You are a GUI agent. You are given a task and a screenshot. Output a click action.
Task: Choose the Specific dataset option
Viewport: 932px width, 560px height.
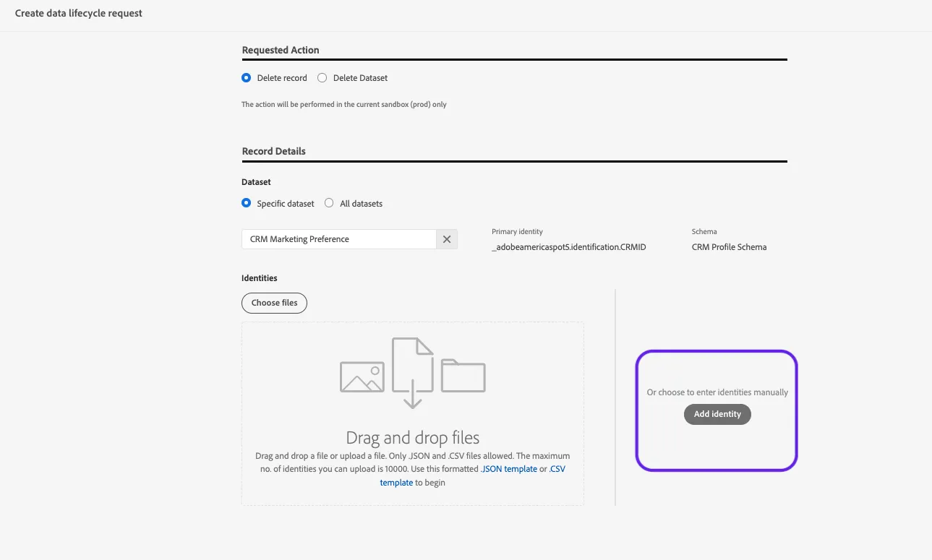[x=247, y=204]
